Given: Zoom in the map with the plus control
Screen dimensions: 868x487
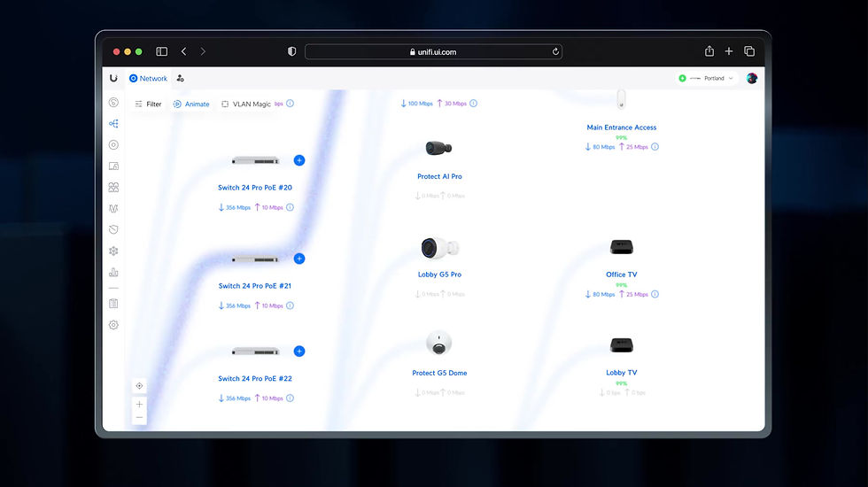Looking at the screenshot, I should click(140, 405).
